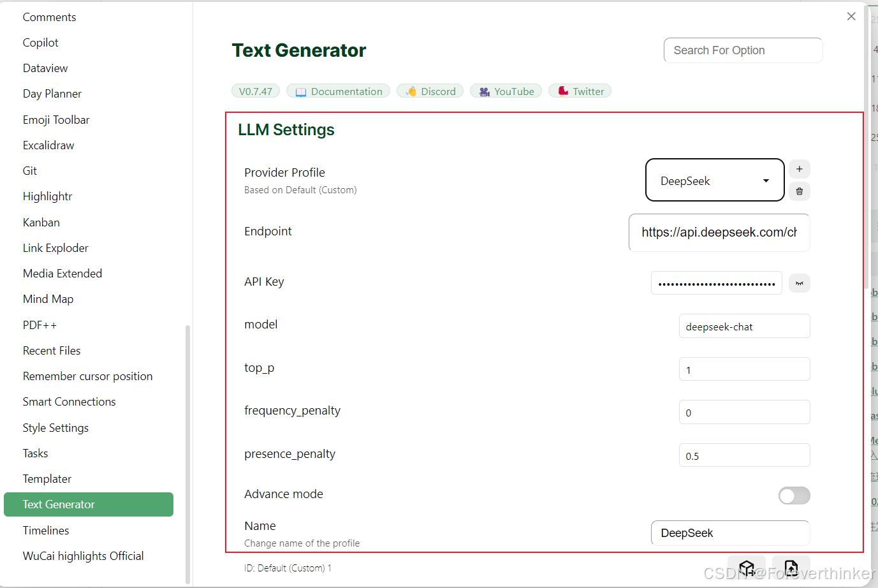Click the API Key password field
The image size is (878, 588).
pyautogui.click(x=716, y=283)
